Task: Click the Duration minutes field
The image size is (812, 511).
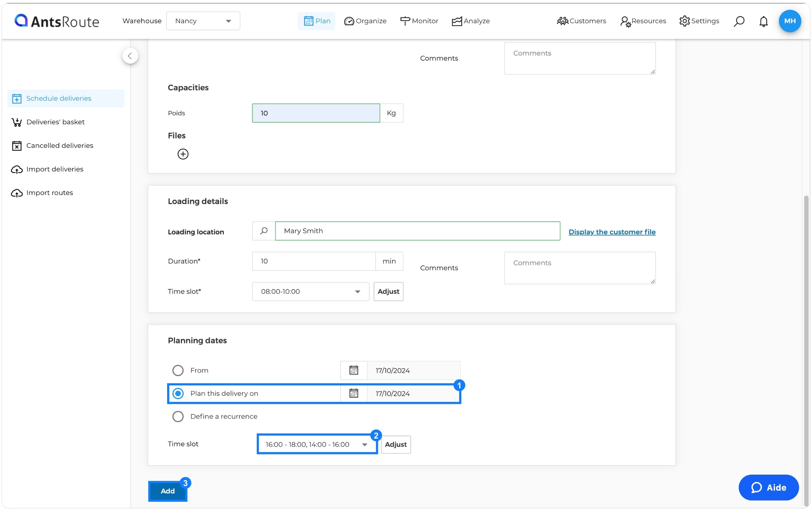Action: point(314,261)
